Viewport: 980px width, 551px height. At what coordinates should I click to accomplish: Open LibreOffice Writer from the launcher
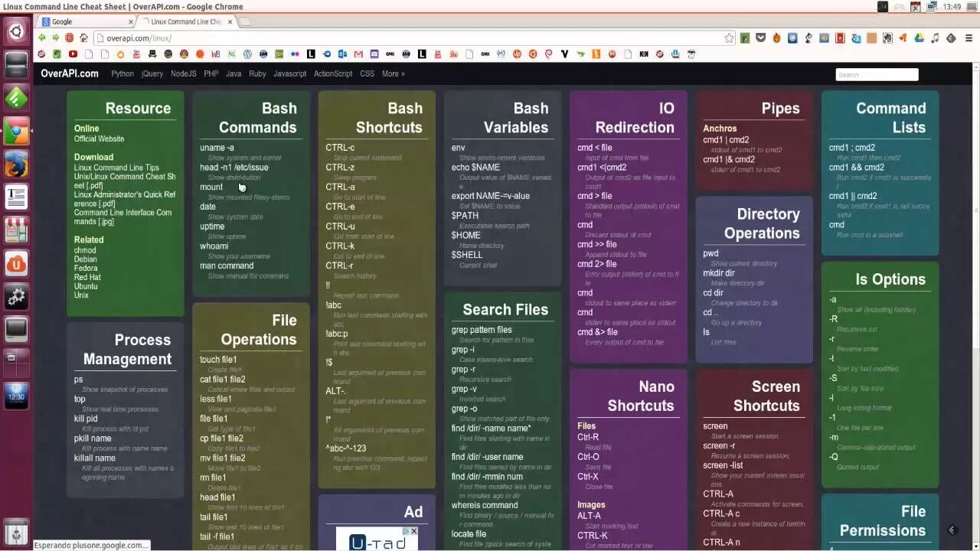click(16, 197)
